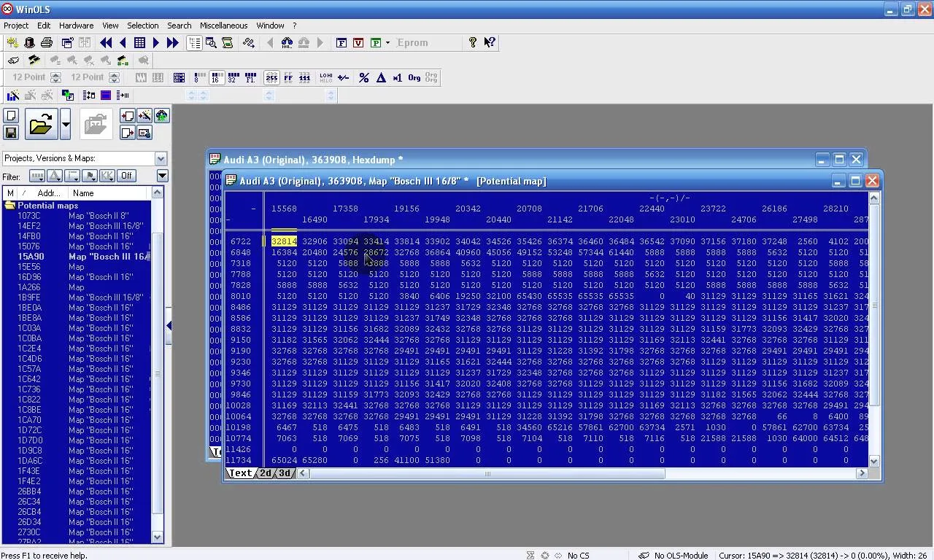The height and width of the screenshot is (560, 934).
Task: Click the printer icon in the toolbar
Action: pyautogui.click(x=47, y=43)
